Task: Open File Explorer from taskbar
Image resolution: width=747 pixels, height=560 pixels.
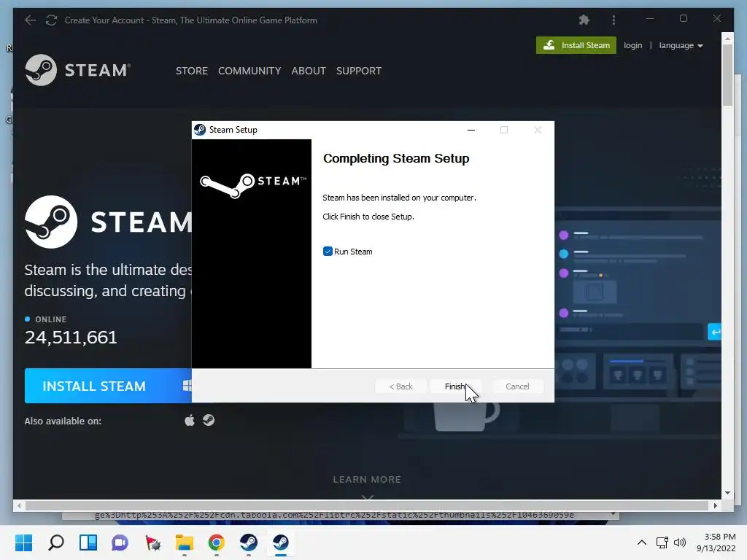Action: [185, 542]
